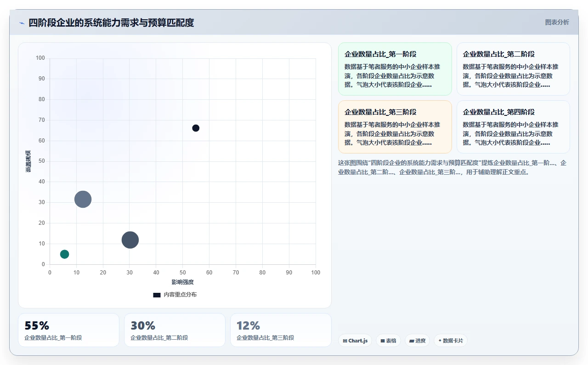Click the x-axis tick label 50
Image resolution: width=588 pixels, height=365 pixels.
[183, 273]
